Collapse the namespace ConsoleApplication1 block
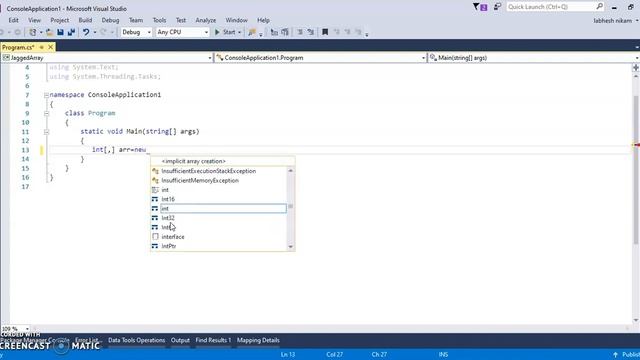Viewport: 640px width, 360px height. point(47,95)
